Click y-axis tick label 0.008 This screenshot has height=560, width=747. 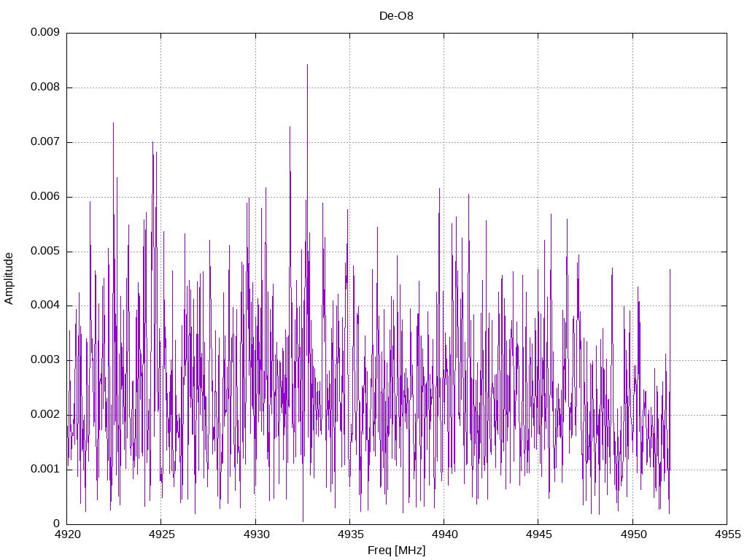coord(45,87)
